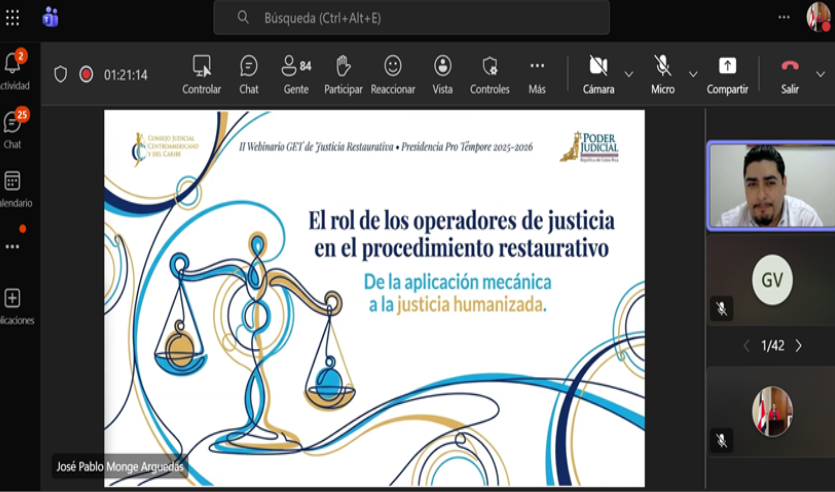Toggle the Cámara on or off
Screen dimensions: 835x492
[598, 73]
